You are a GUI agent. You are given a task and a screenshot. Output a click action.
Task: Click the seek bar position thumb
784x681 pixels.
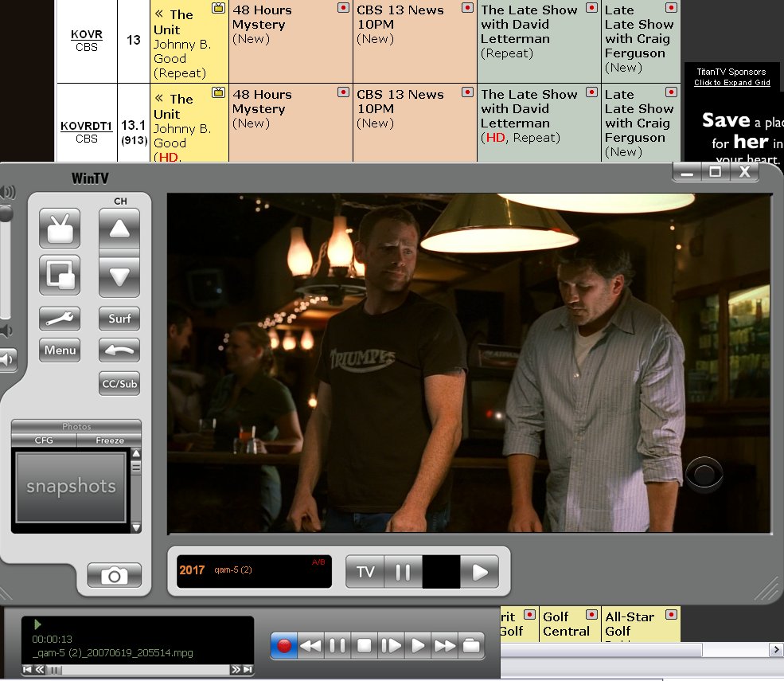point(54,670)
